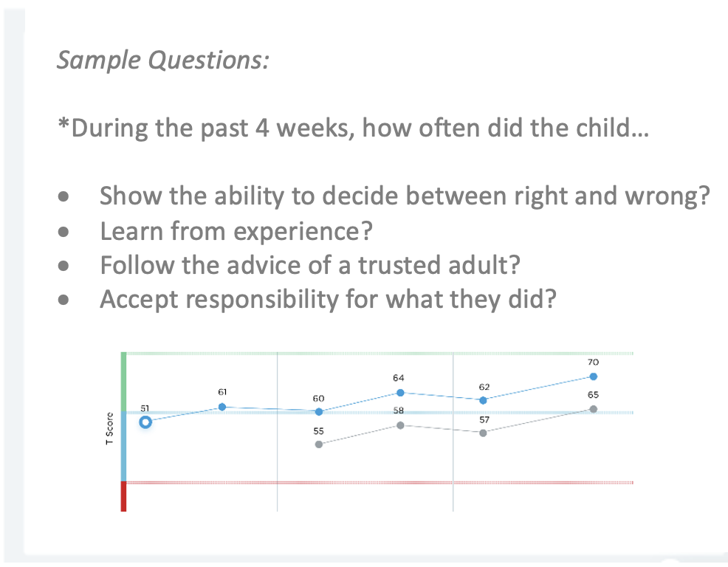Click the open-circle data point labeled 51
Screen dimensions: 728x567
pos(145,422)
